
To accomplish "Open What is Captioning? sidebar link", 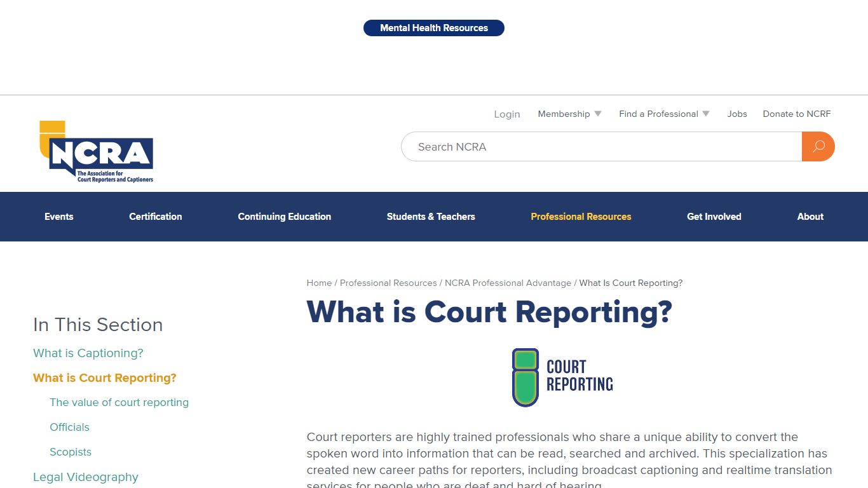I will coord(88,353).
